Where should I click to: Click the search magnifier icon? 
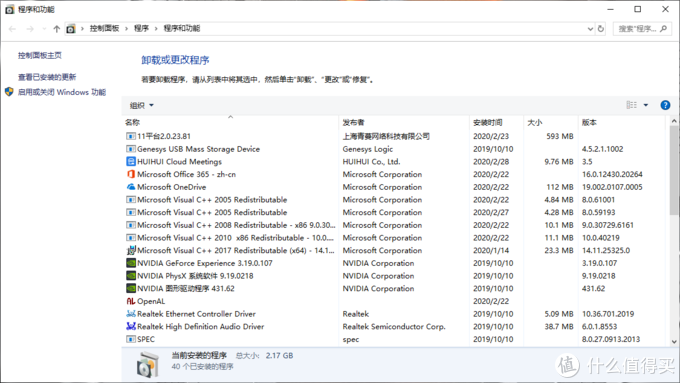[663, 29]
